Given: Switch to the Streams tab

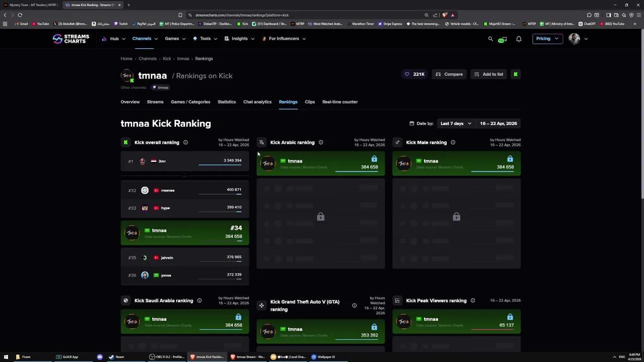Looking at the screenshot, I should tap(155, 102).
